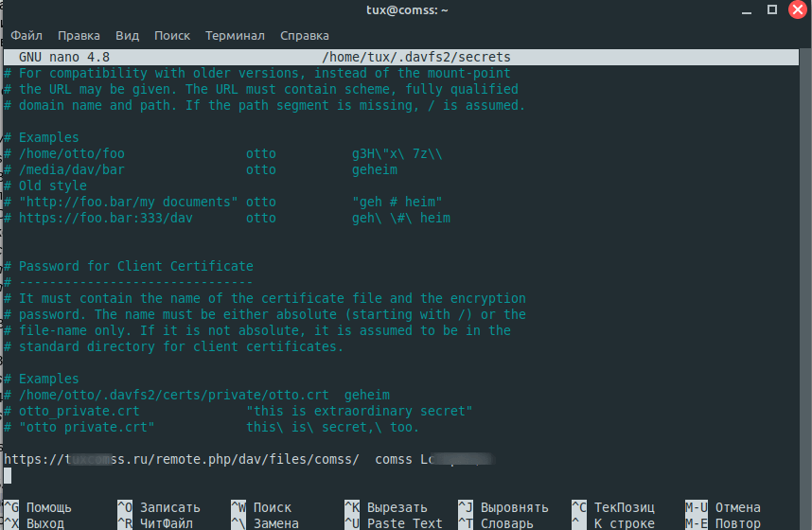Screen dimensions: 812x530
Task: Click the nano title bar file path
Action: coord(415,57)
